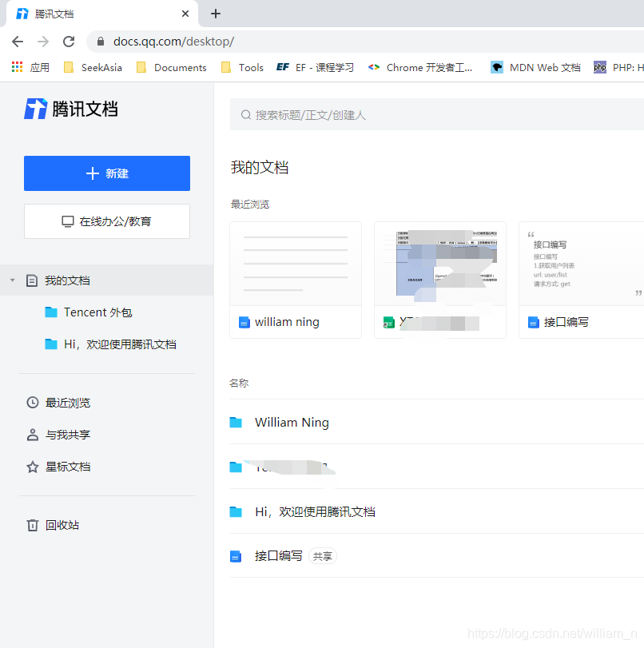Click the lock icon in address bar
Screen dimensions: 644x648
click(101, 42)
